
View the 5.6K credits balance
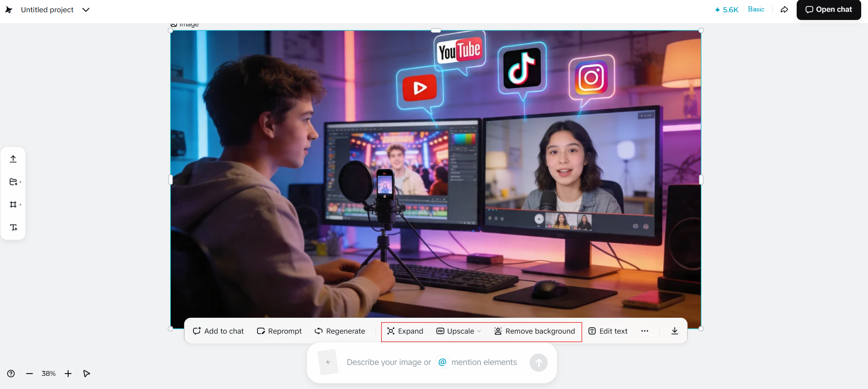(x=726, y=10)
